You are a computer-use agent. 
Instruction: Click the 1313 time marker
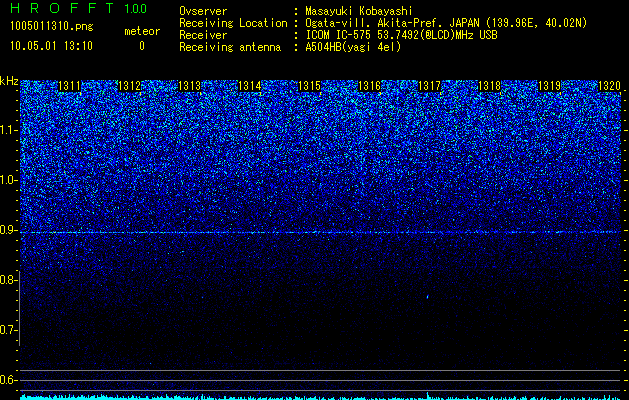189,86
